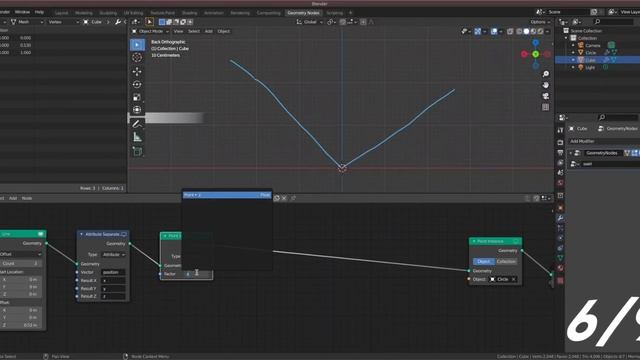Collapse the GeometryNodes modifier panel
Screen dimensions: 640x360
point(571,153)
